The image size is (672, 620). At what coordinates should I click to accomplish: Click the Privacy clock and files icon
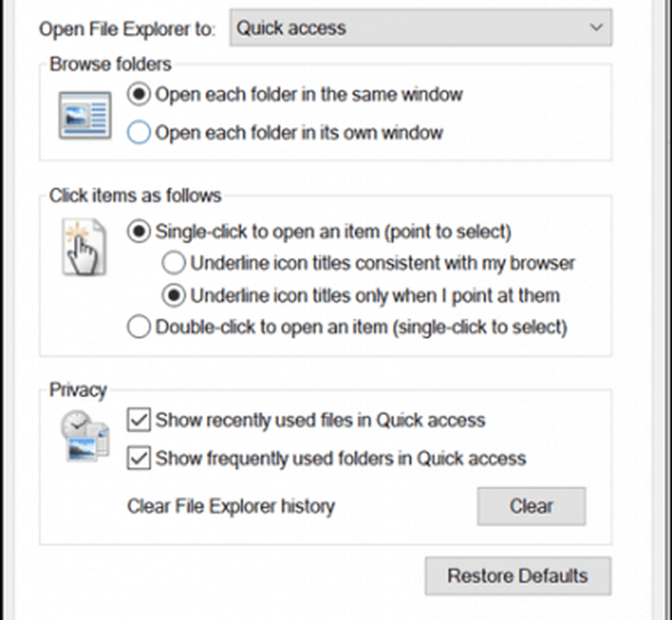[85, 437]
